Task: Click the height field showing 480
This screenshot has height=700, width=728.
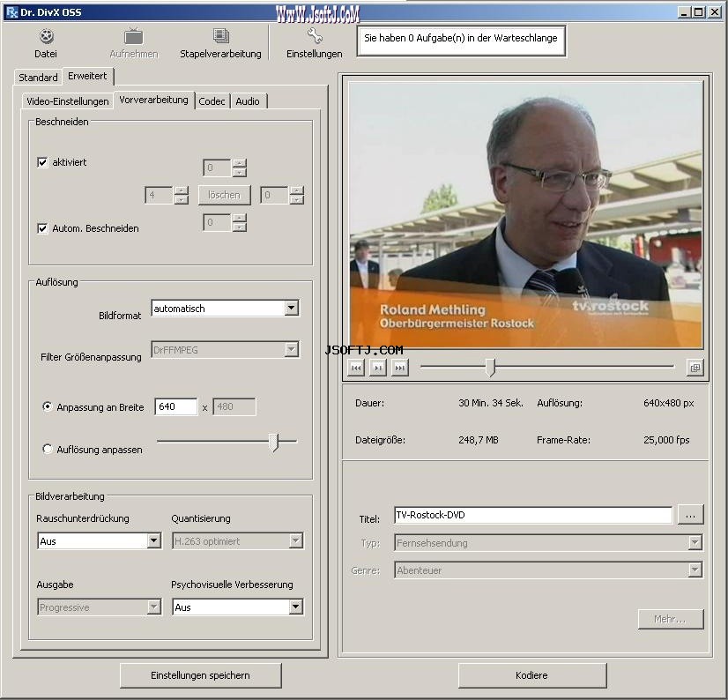Action: (x=234, y=407)
